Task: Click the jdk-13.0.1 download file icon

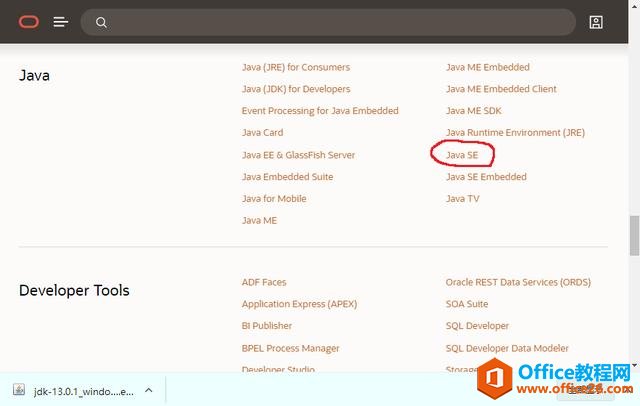Action: [x=19, y=390]
